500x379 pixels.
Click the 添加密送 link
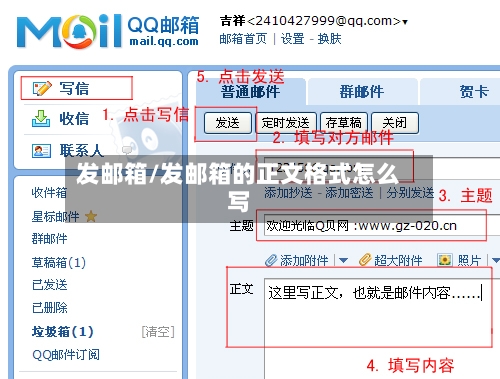tap(349, 193)
